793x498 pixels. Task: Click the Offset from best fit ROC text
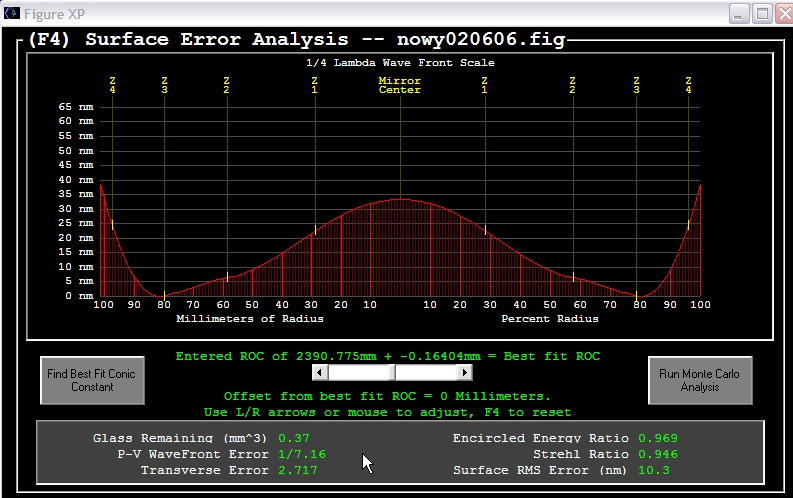(387, 396)
